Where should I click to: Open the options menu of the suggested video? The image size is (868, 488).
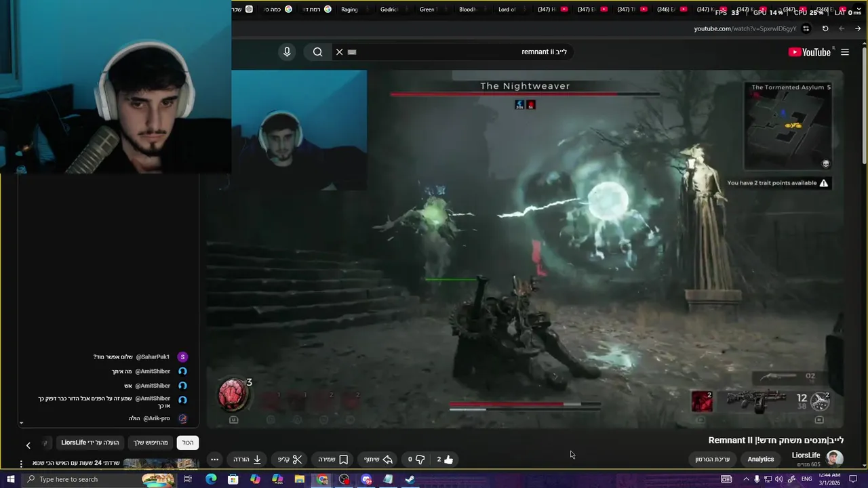[21, 464]
